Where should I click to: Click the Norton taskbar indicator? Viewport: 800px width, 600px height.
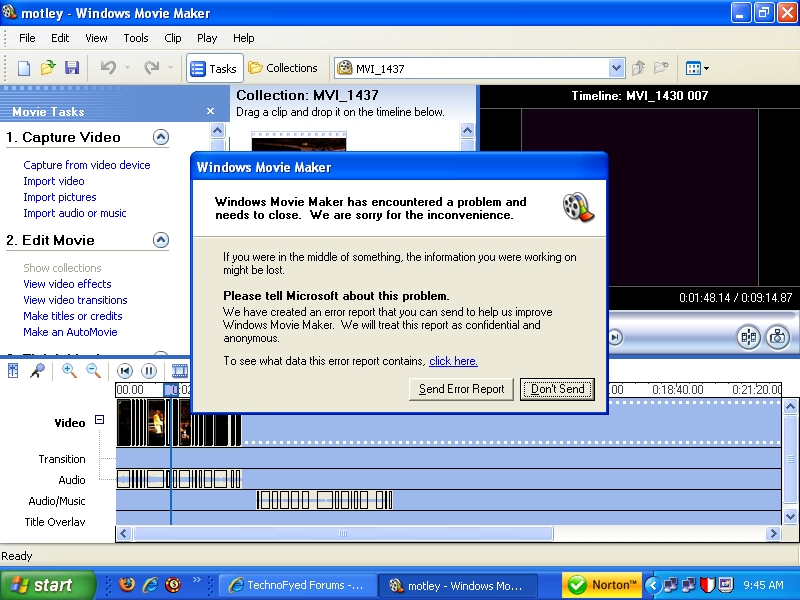click(x=603, y=585)
